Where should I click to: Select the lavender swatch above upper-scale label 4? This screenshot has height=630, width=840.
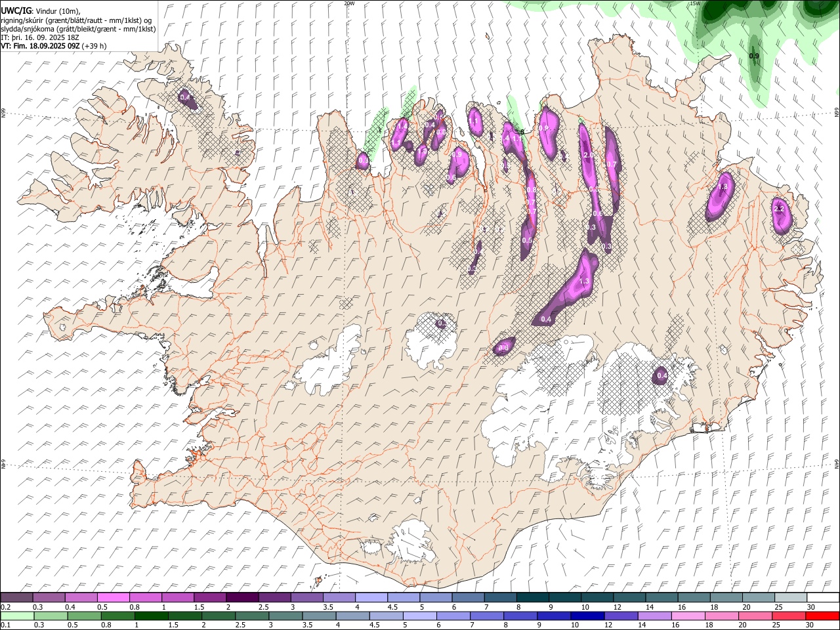371,597
